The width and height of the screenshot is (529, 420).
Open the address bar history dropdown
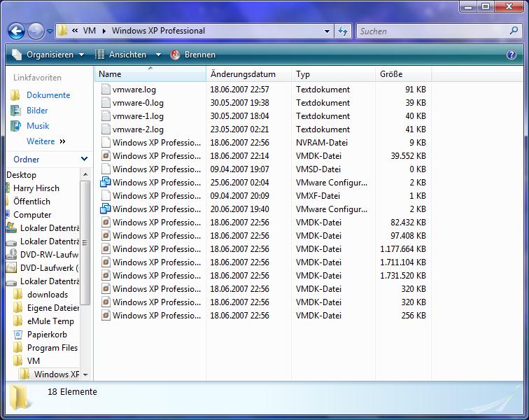tap(327, 31)
